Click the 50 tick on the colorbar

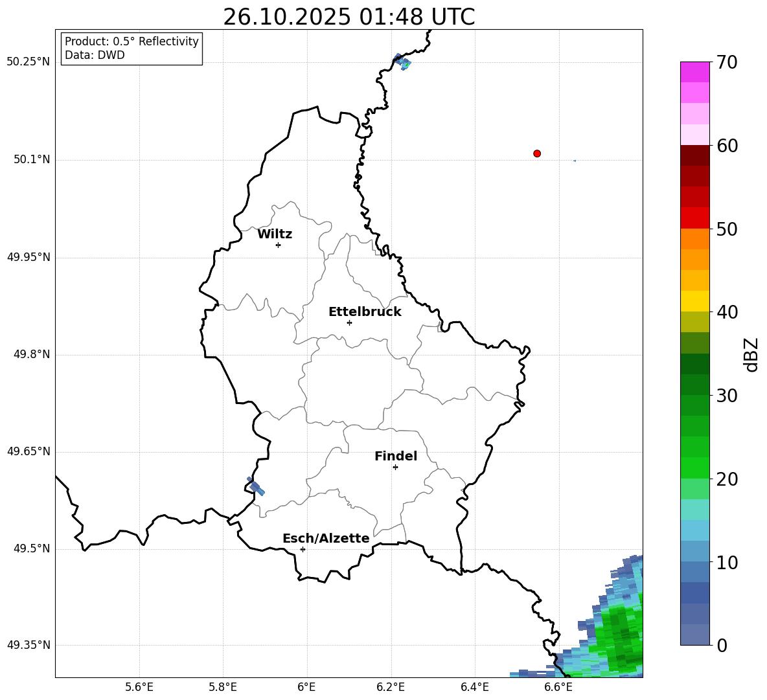click(x=727, y=229)
